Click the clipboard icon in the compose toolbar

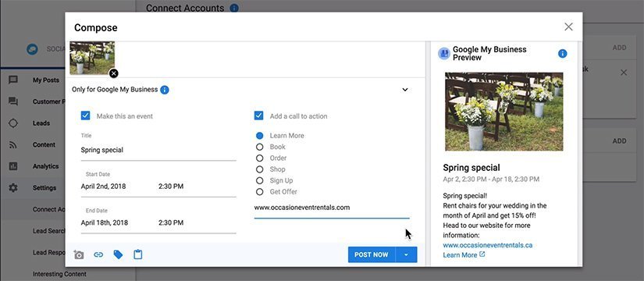click(138, 254)
